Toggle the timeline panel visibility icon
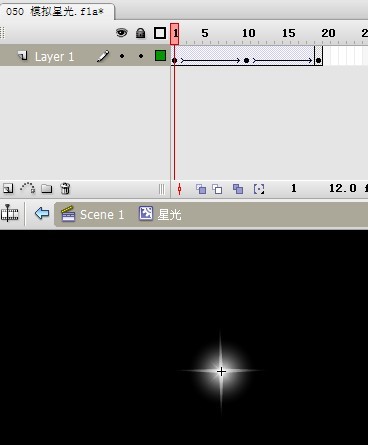368x445 pixels. point(10,213)
